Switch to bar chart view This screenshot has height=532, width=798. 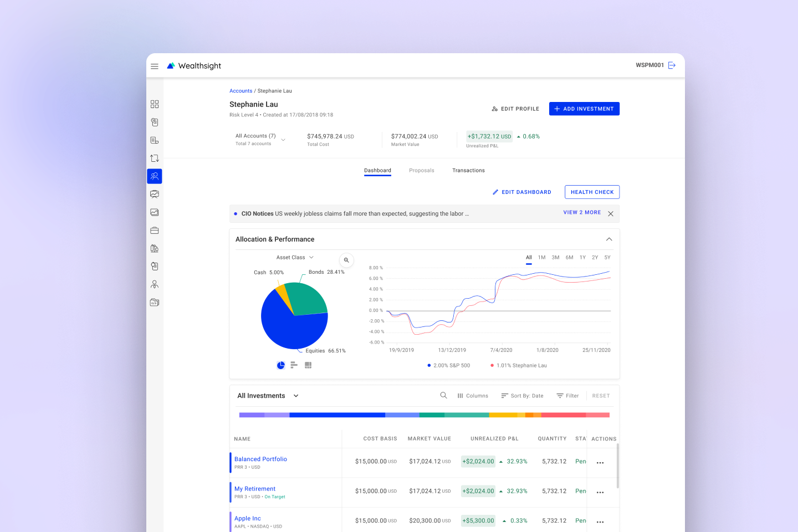click(294, 365)
